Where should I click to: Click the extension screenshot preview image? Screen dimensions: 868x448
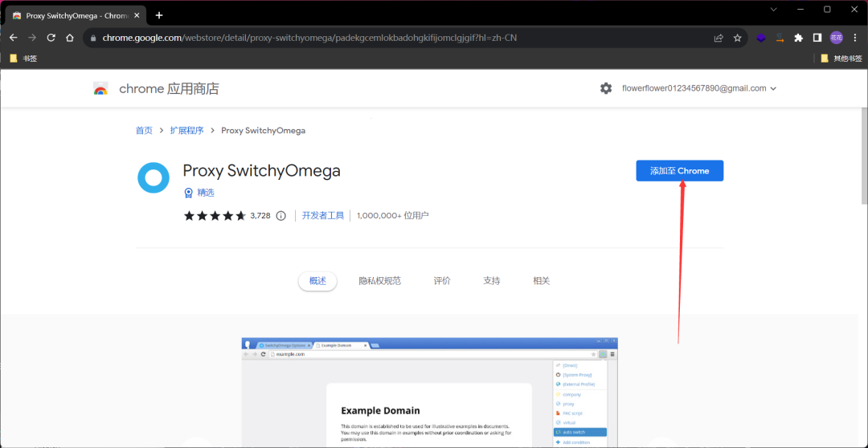429,392
